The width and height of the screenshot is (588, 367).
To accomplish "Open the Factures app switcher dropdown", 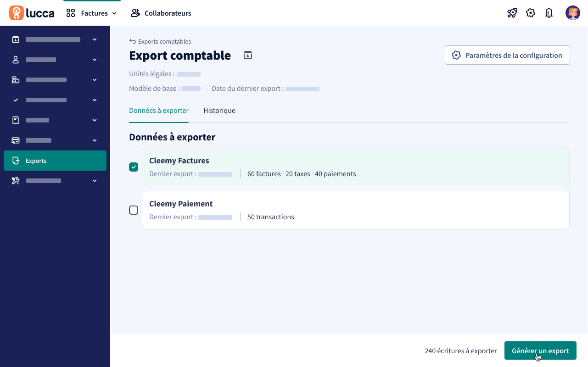I will (92, 13).
